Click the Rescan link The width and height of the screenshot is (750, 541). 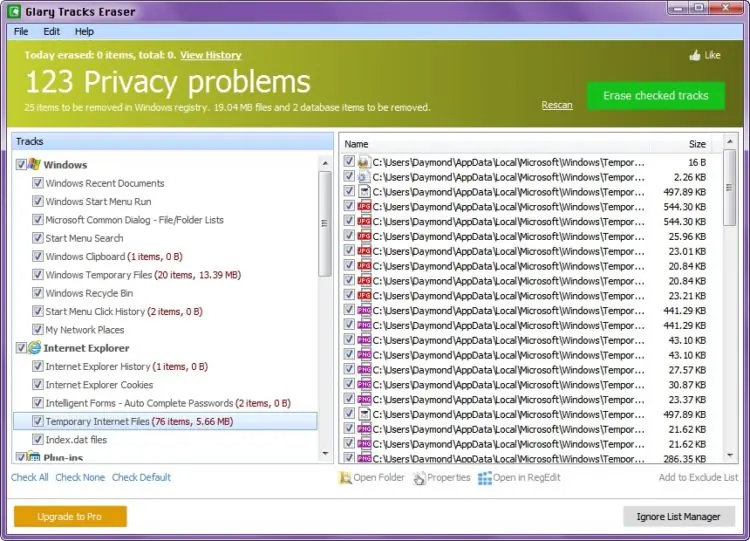click(x=557, y=105)
